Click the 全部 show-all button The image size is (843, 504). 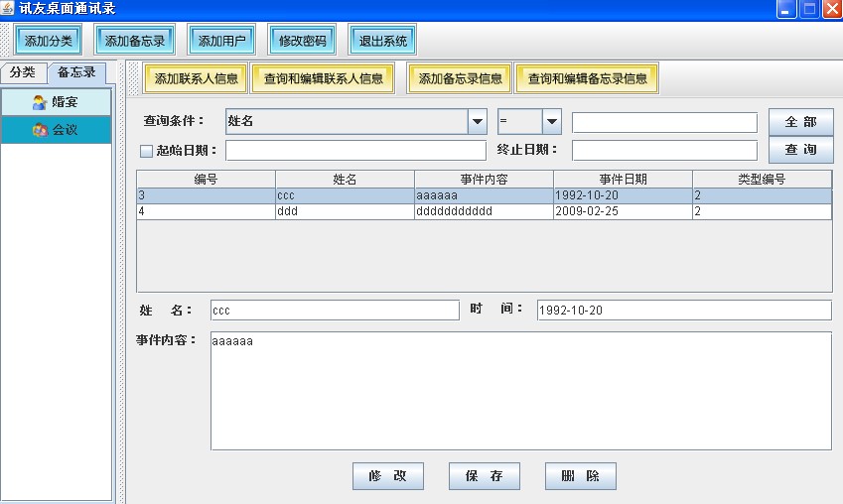pos(801,122)
